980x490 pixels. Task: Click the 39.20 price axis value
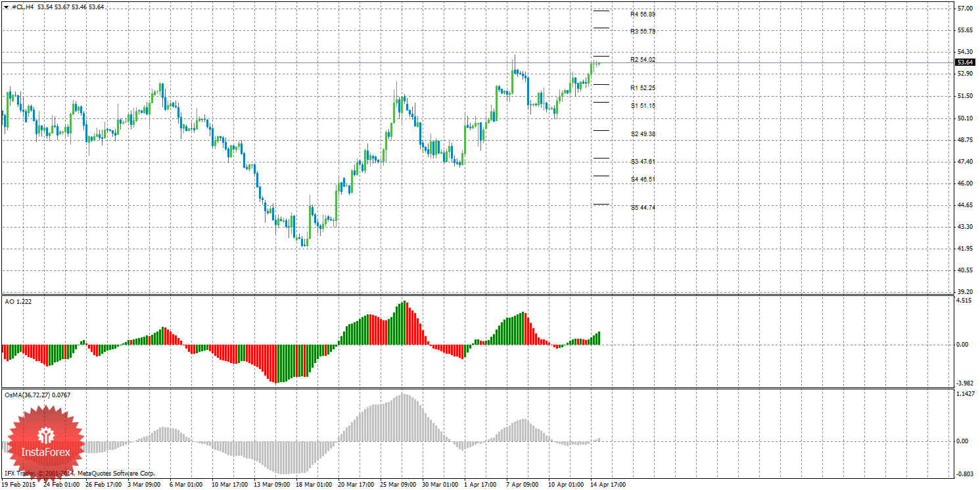pos(965,292)
